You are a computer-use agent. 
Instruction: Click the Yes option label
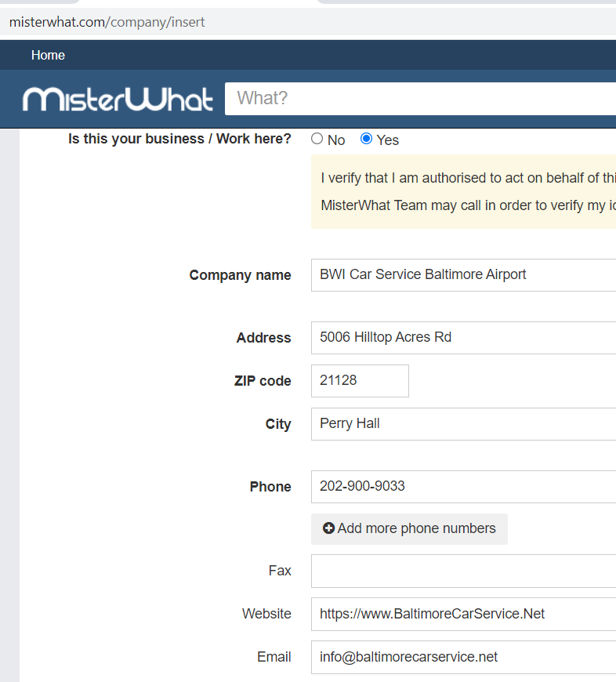(x=387, y=140)
